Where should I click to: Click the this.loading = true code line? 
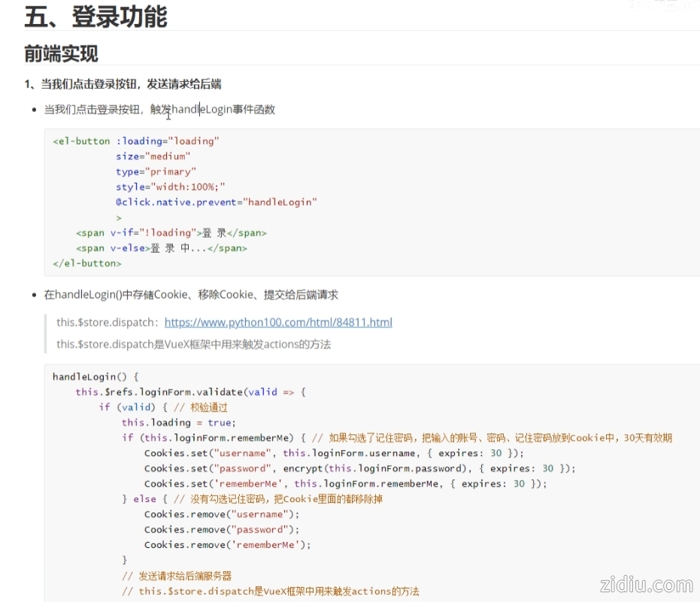pos(178,423)
